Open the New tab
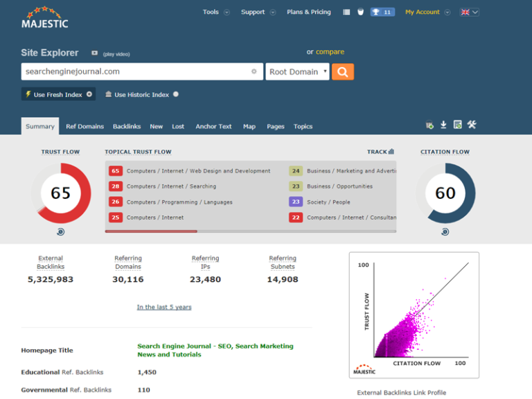532x399 pixels. [x=157, y=126]
